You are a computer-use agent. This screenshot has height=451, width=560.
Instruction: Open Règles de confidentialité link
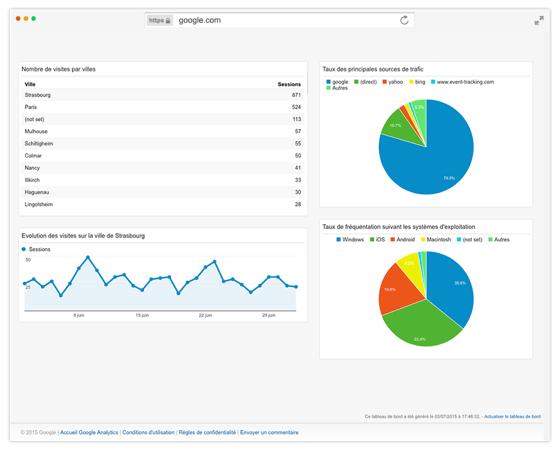(x=207, y=432)
